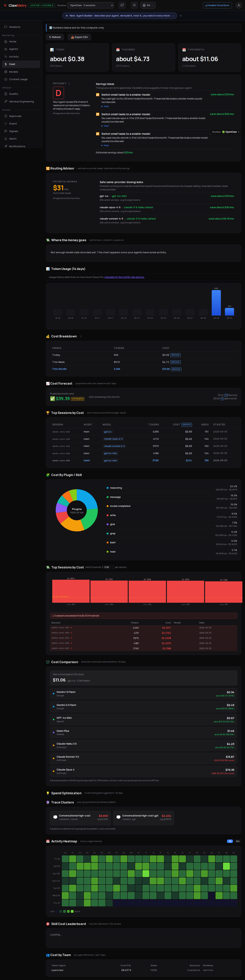
Task: Open the Upgrade for the full 90-day picture link
Action: pos(125,277)
